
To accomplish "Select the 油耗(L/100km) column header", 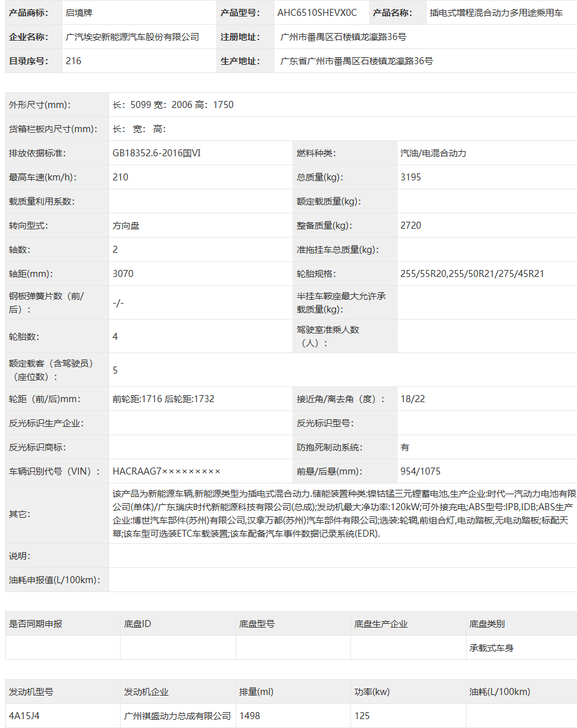I will (500, 692).
